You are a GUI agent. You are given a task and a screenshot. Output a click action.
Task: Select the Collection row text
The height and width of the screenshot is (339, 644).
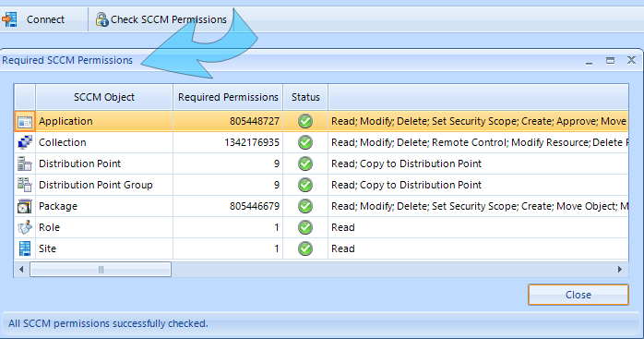click(x=63, y=142)
